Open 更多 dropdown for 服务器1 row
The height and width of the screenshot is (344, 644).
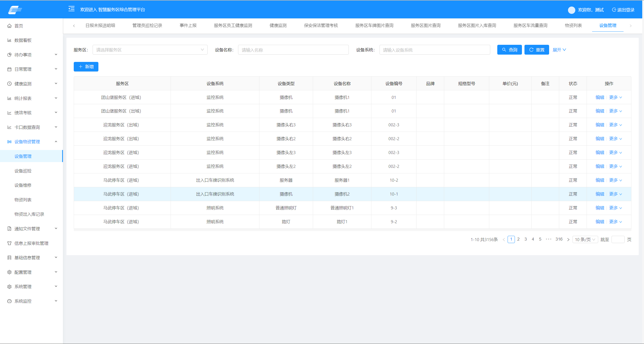click(x=616, y=180)
